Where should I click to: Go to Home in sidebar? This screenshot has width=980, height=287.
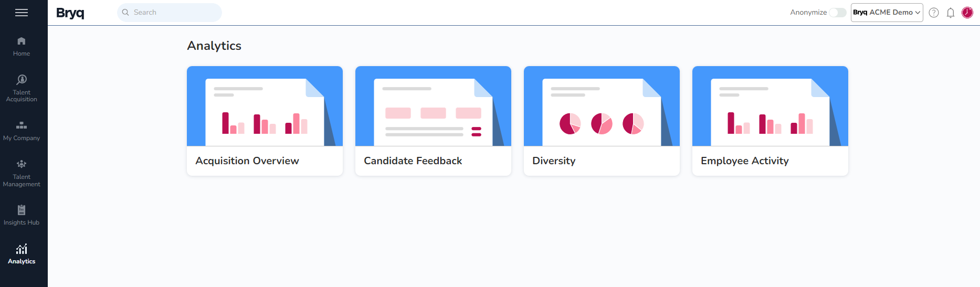22,46
